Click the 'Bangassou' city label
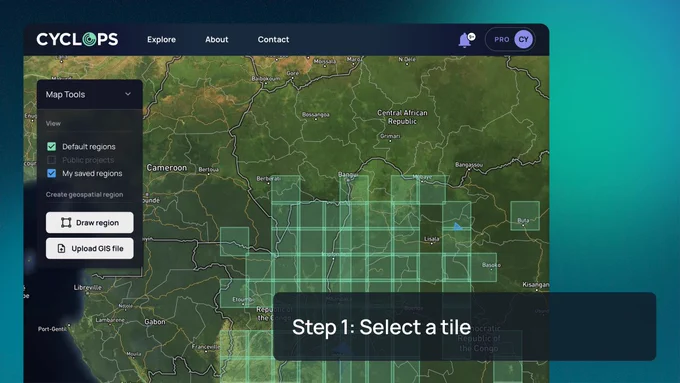This screenshot has height=383, width=680. [x=469, y=165]
